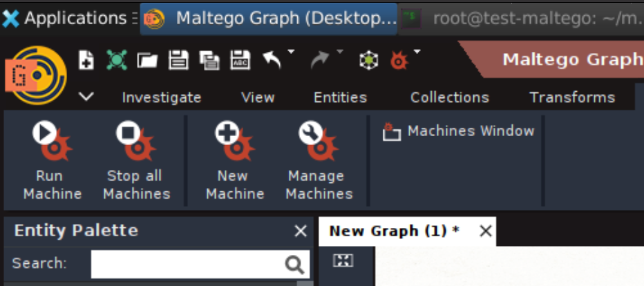
Task: Click the Entity Palette search field
Action: click(200, 264)
